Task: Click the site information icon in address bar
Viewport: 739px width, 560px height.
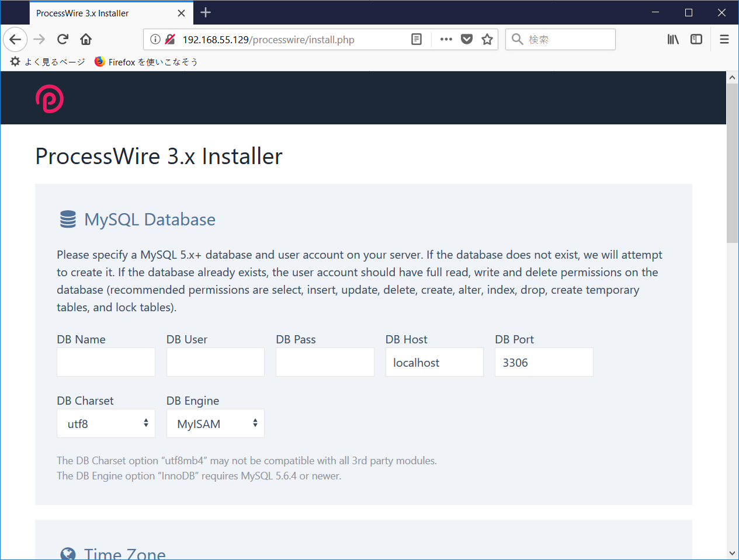Action: [155, 39]
